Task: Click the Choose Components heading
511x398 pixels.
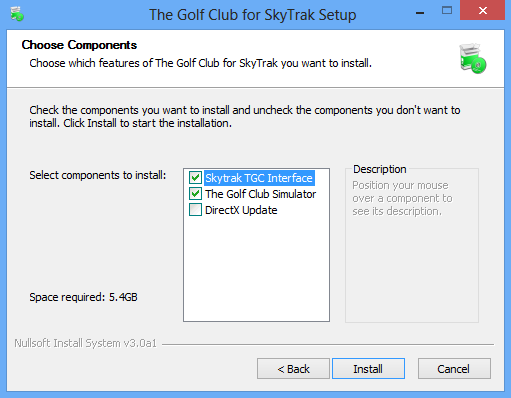Action: 79,45
